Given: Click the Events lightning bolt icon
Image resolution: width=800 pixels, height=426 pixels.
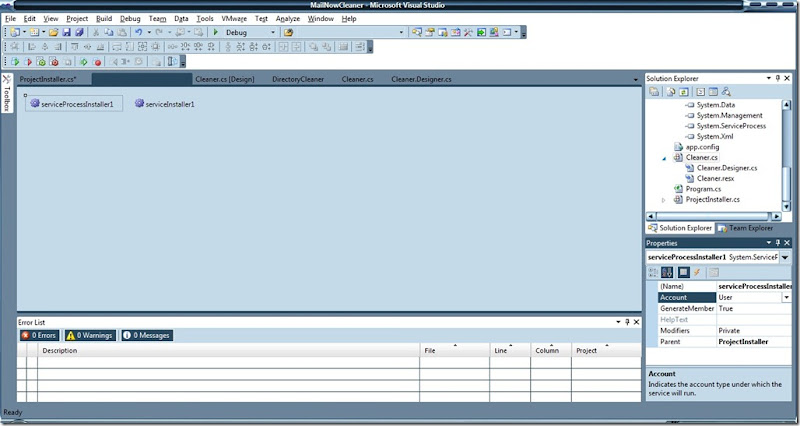Looking at the screenshot, I should pyautogui.click(x=698, y=272).
